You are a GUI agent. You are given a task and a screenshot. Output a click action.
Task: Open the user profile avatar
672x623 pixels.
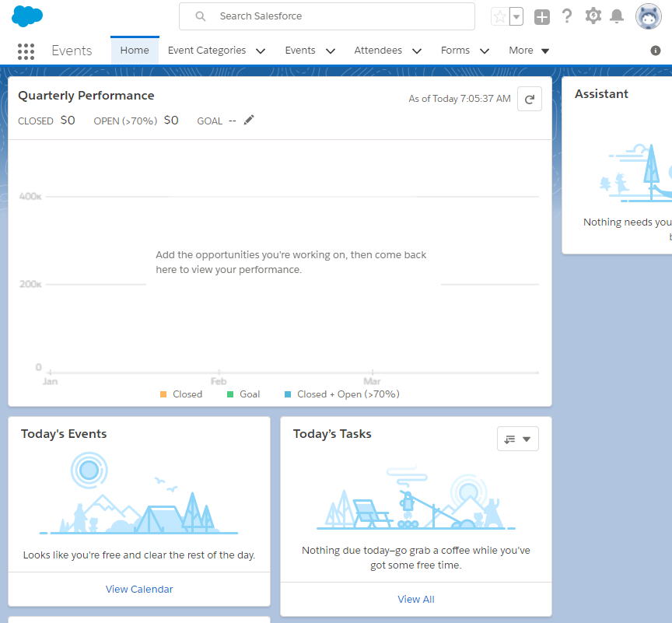(649, 16)
